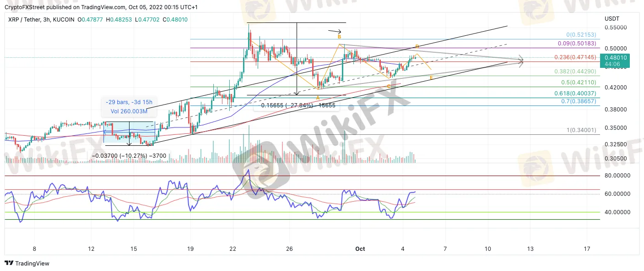This screenshot has width=644, height=271.
Task: Click the orange wave label A
Action: coord(318,97)
